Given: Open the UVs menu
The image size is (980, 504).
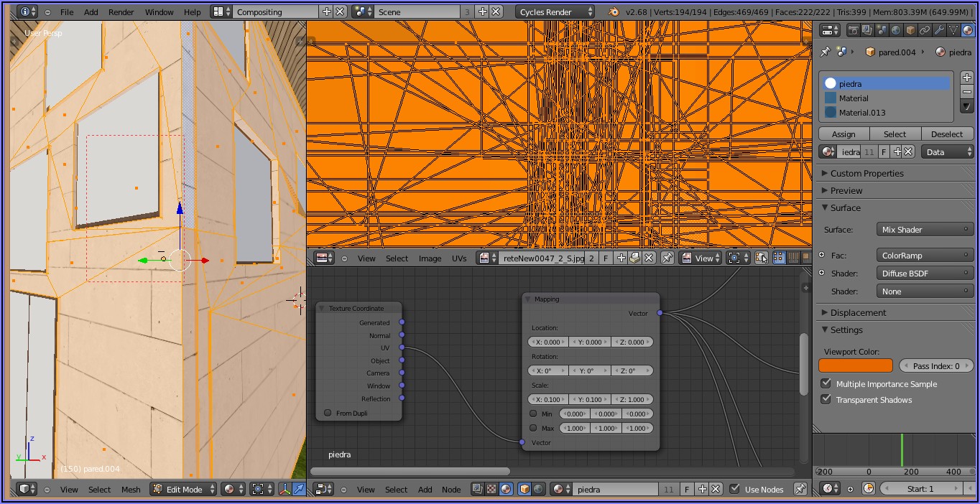Looking at the screenshot, I should [x=459, y=258].
